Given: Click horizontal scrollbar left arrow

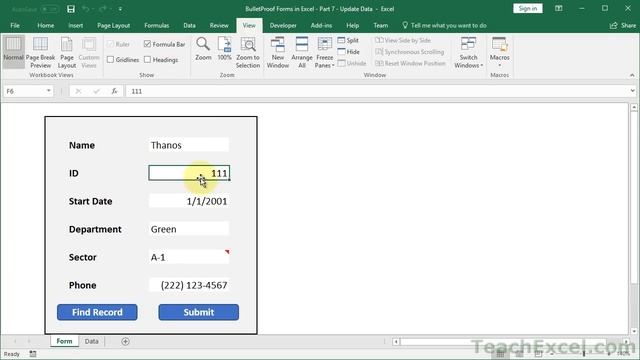Looking at the screenshot, I should coord(396,342).
